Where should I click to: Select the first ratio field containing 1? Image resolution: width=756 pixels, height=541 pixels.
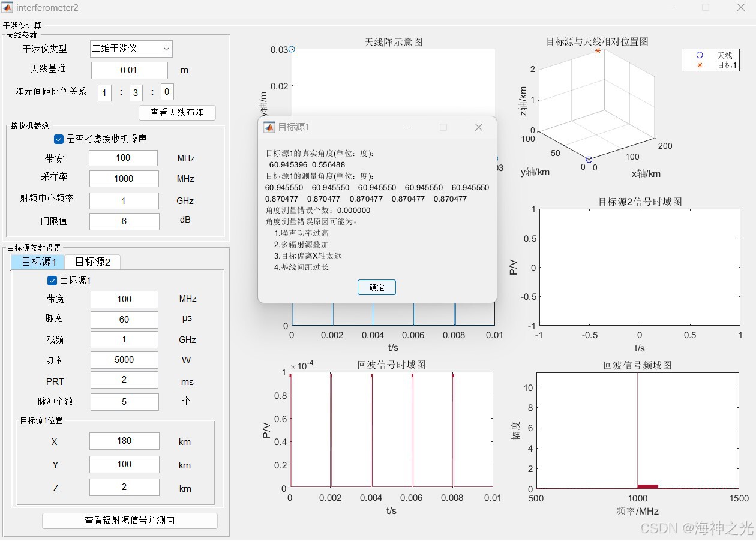point(105,92)
